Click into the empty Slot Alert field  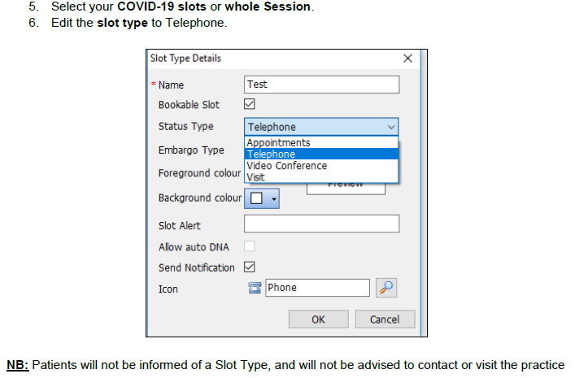coord(321,224)
